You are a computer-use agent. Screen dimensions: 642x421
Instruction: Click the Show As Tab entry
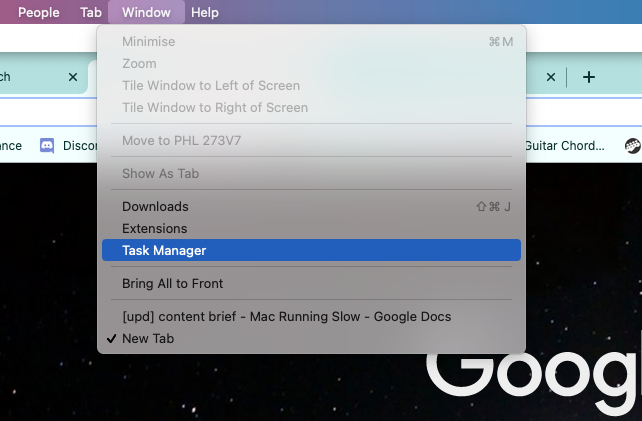(x=311, y=174)
